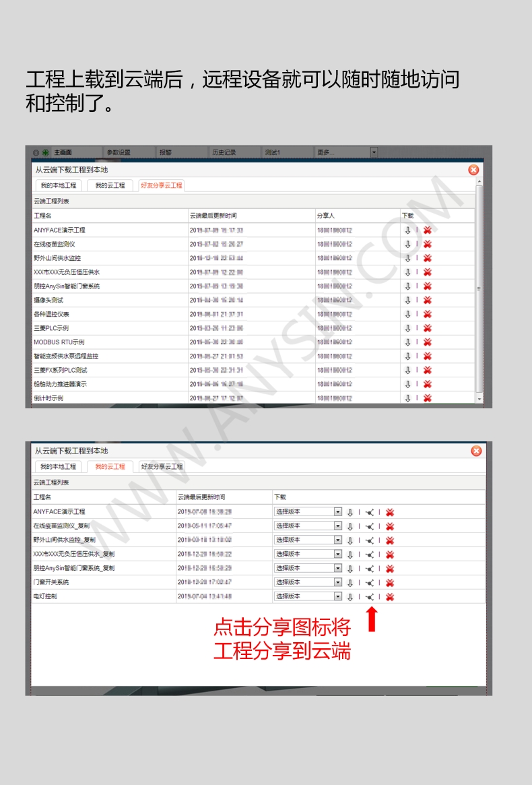Delete the 三菱PLC示例 project via red X

tap(427, 328)
